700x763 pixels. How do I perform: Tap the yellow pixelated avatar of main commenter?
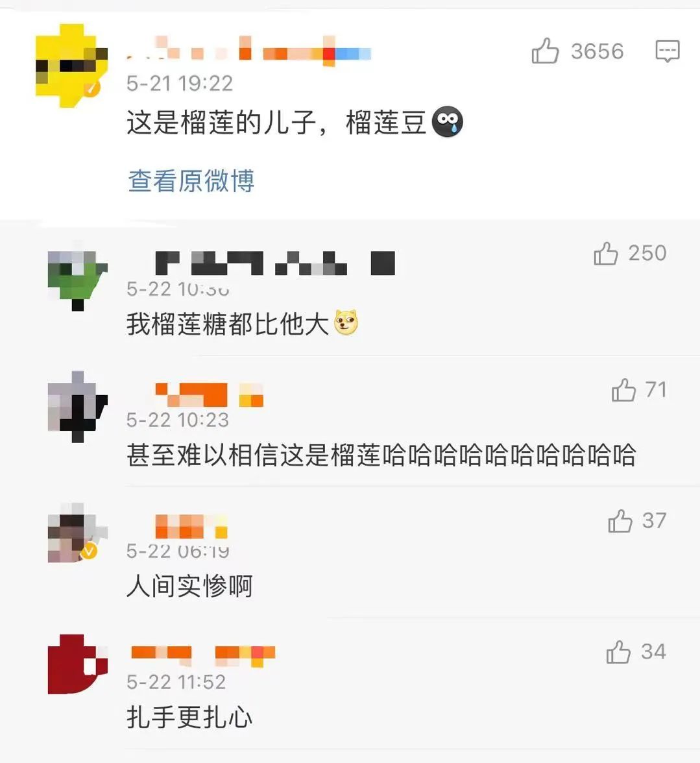[x=71, y=66]
